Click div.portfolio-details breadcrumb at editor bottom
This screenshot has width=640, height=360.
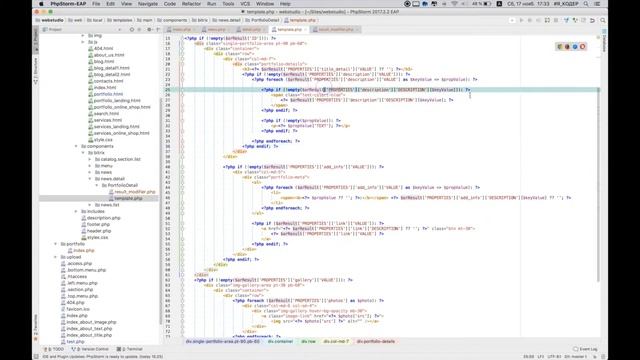[375, 341]
